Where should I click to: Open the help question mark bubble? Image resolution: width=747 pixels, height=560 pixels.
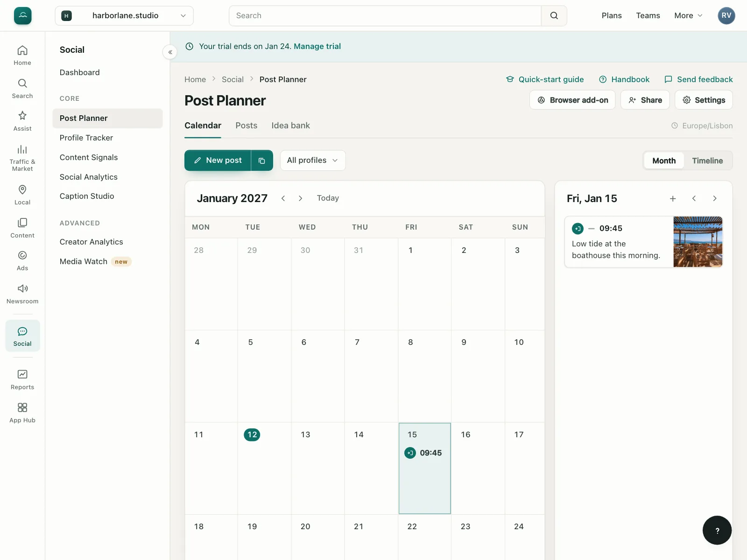(x=717, y=530)
